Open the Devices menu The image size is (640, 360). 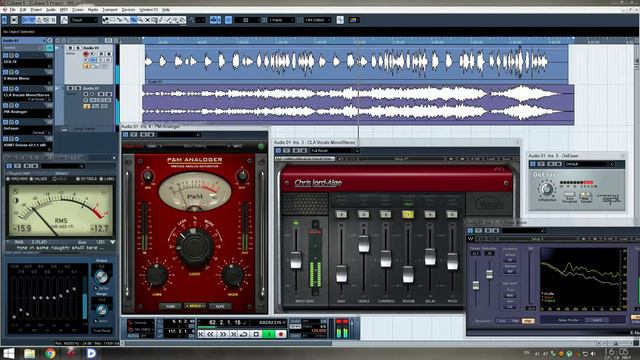coord(128,9)
